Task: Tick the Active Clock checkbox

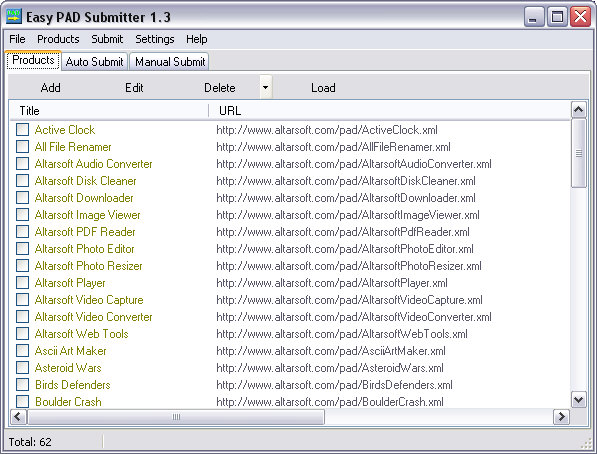Action: pyautogui.click(x=22, y=129)
